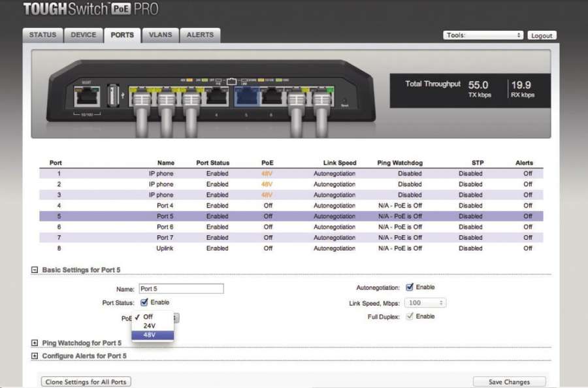Expand Ping Watchdog for Port 5

pos(35,343)
